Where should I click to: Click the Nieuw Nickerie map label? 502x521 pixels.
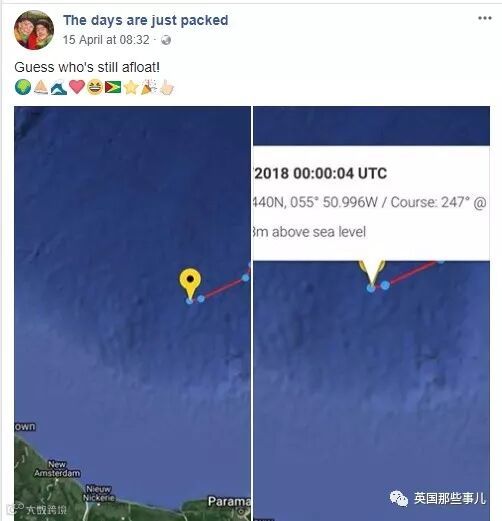(99, 493)
